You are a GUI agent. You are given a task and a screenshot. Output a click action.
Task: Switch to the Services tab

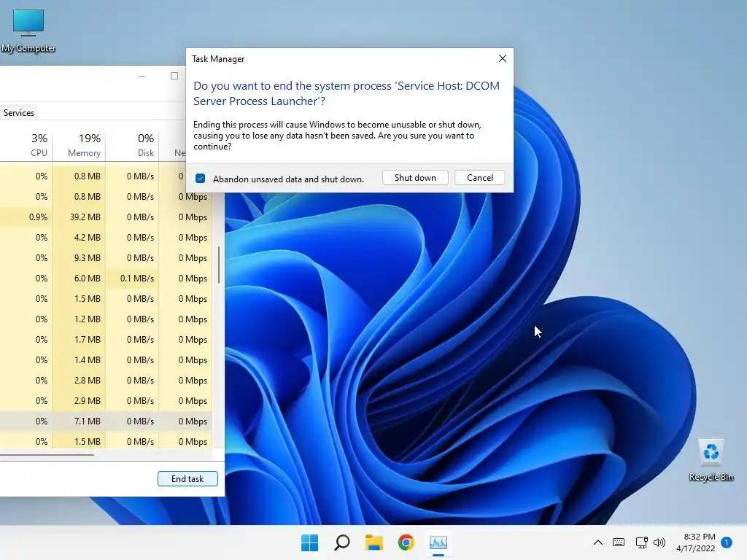pos(19,113)
